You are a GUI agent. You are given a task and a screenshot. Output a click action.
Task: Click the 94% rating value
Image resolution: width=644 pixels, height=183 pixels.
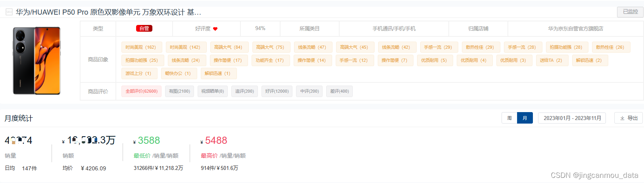(x=260, y=29)
